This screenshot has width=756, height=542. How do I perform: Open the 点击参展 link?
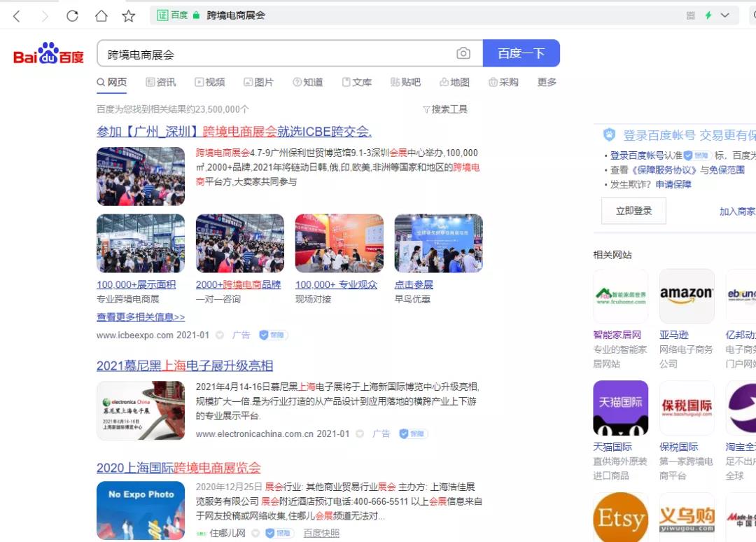click(414, 284)
